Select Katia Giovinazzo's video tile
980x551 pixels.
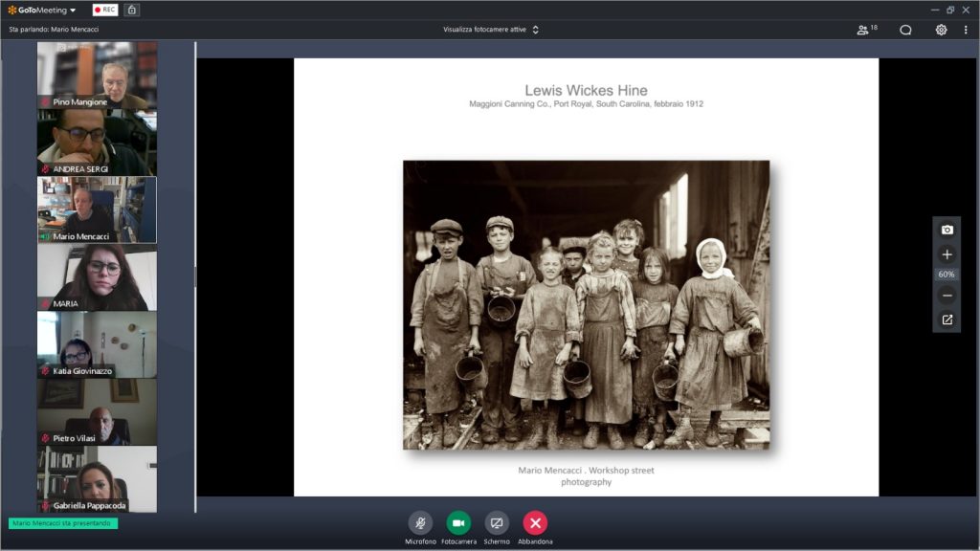pos(97,344)
